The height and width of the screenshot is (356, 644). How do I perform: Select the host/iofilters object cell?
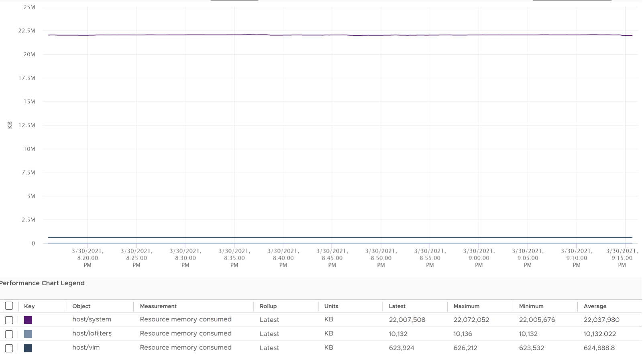click(x=92, y=333)
